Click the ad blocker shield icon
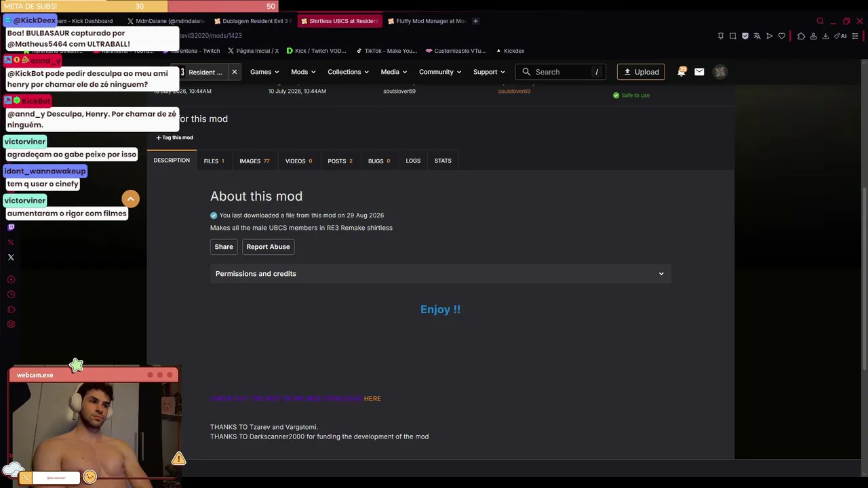The height and width of the screenshot is (488, 868). point(745,36)
